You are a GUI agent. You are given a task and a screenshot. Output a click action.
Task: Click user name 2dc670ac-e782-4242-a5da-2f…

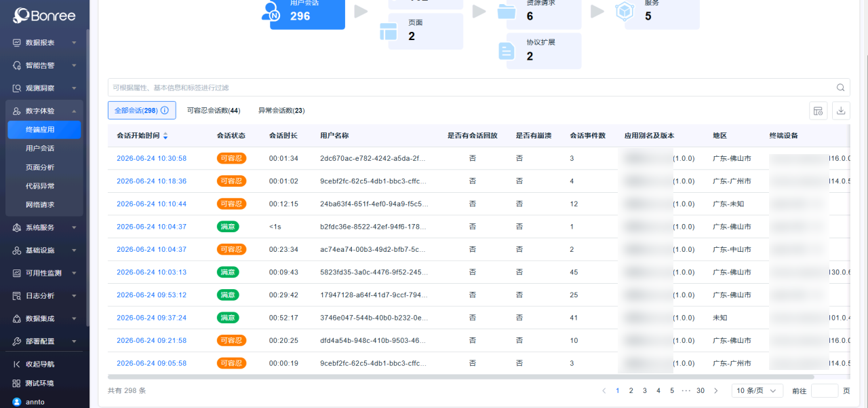pyautogui.click(x=374, y=158)
